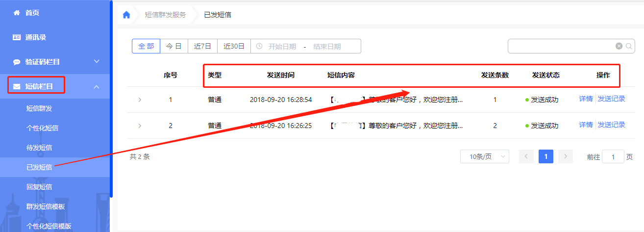Go to previous page arrow
Viewport: 644px width, 232px height.
pos(526,156)
